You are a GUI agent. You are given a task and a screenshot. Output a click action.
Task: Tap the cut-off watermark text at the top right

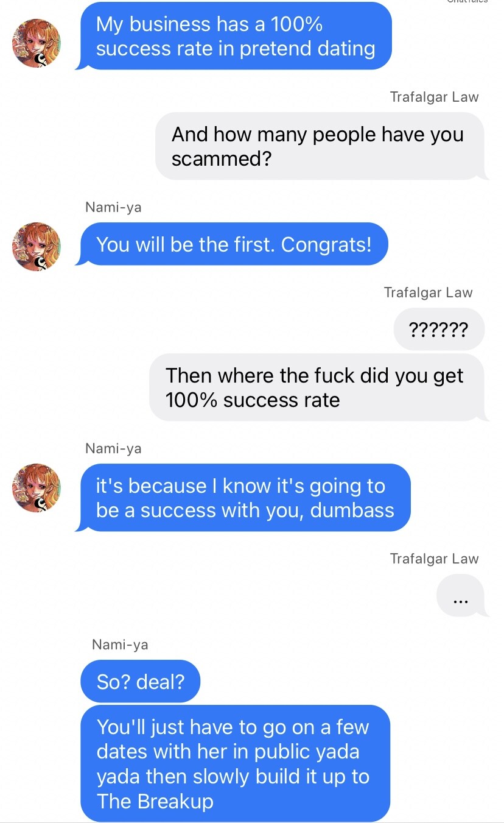pyautogui.click(x=467, y=2)
